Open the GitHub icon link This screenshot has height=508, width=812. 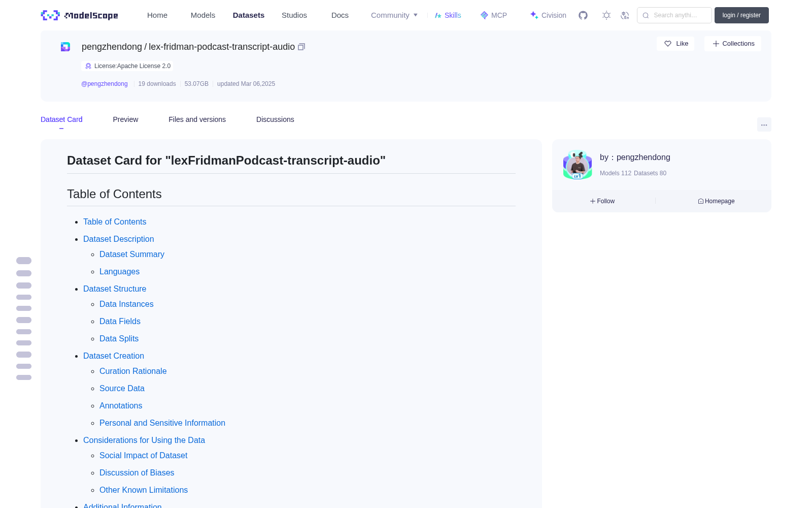583,15
